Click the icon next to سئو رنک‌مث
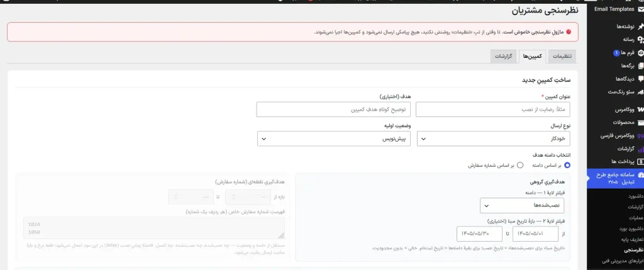This screenshot has height=270, width=644. point(640,92)
